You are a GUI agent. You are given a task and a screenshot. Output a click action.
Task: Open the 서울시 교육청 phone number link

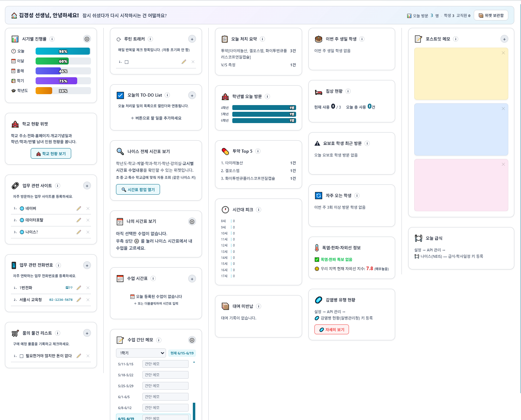pos(61,300)
